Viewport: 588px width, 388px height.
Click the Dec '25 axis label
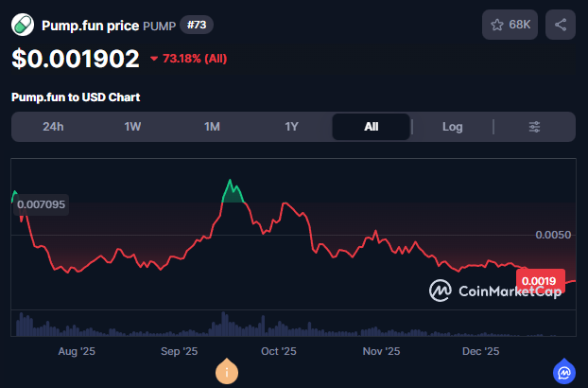click(x=481, y=351)
